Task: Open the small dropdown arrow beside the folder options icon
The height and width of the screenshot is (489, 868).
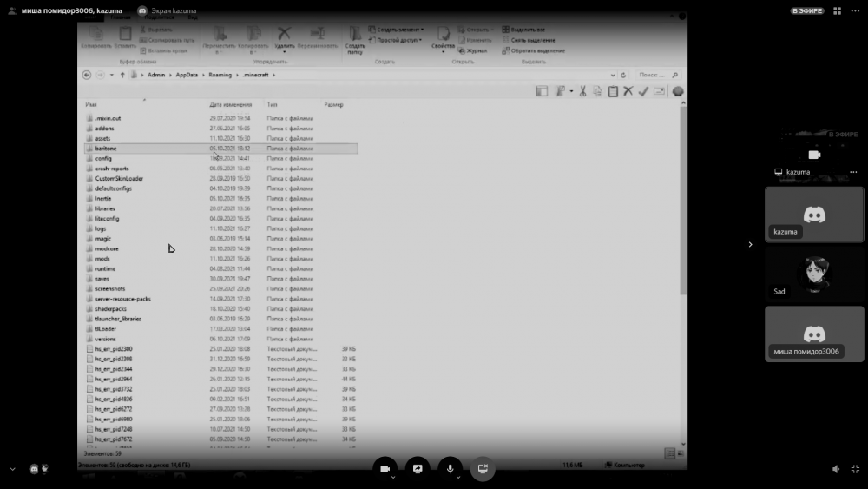Action: [571, 91]
